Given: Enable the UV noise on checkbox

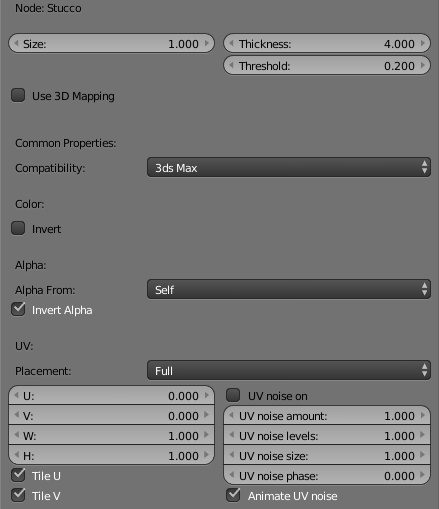Looking at the screenshot, I should 233,395.
